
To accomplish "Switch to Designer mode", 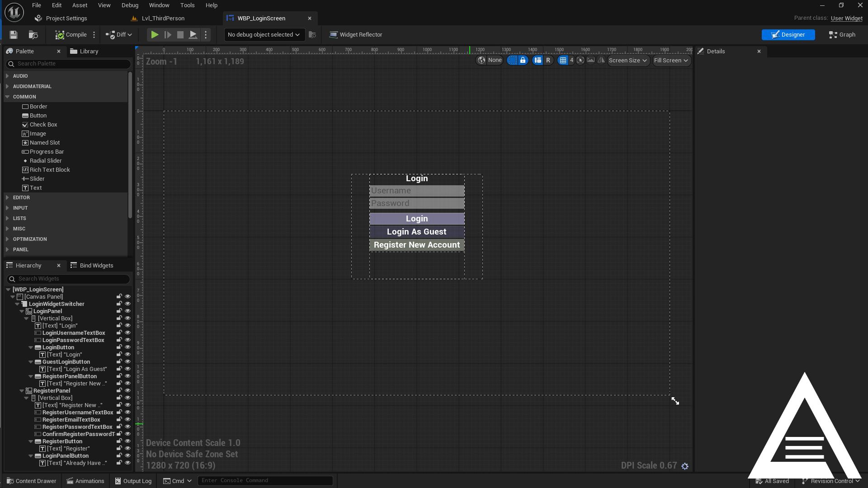I will (x=788, y=35).
